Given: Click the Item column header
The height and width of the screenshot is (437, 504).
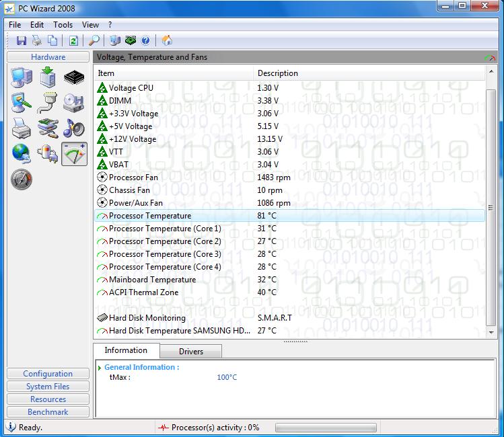Looking at the screenshot, I should (x=174, y=73).
